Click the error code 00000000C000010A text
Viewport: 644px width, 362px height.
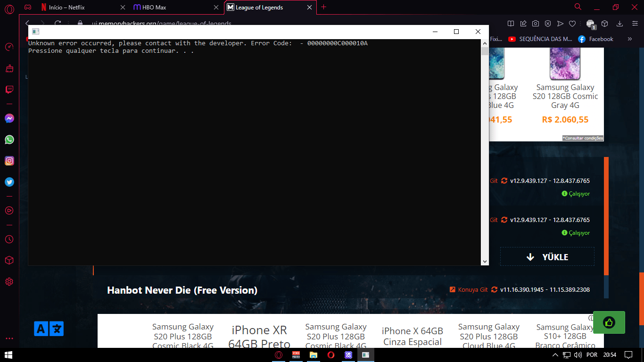point(338,43)
